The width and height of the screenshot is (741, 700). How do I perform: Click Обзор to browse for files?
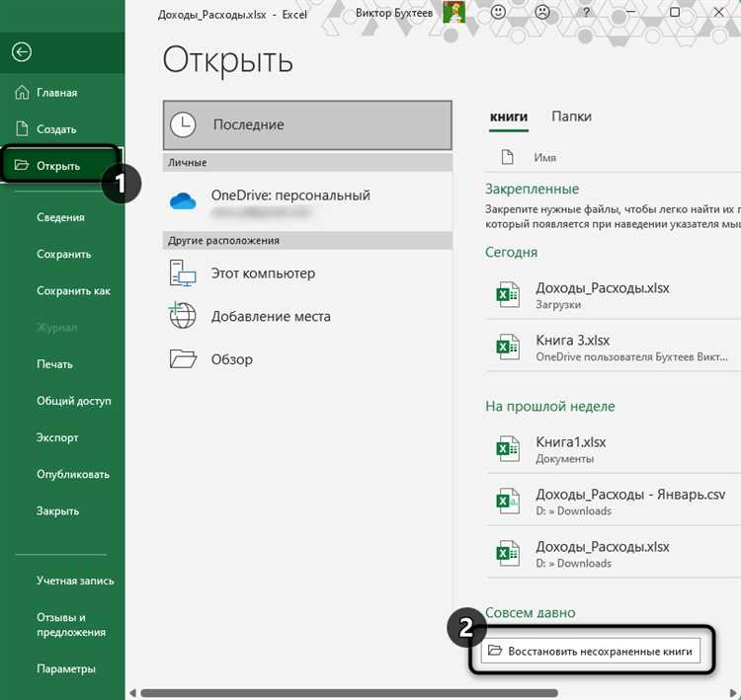click(x=307, y=359)
